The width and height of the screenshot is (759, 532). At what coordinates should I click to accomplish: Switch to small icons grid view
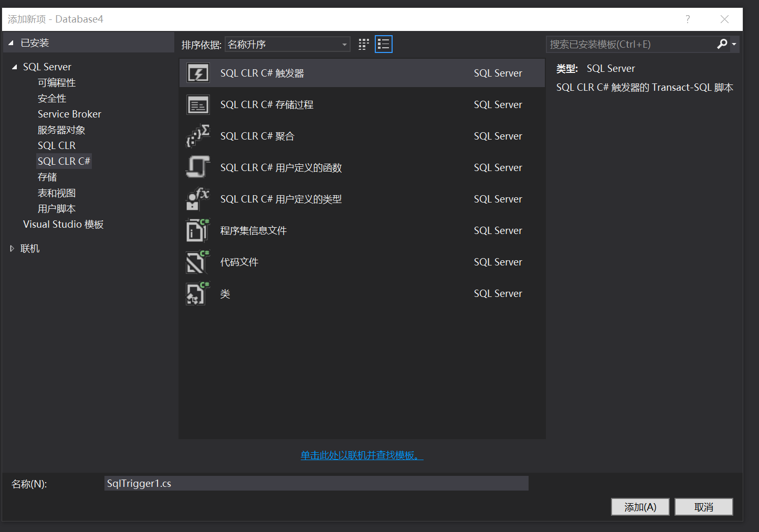click(364, 45)
